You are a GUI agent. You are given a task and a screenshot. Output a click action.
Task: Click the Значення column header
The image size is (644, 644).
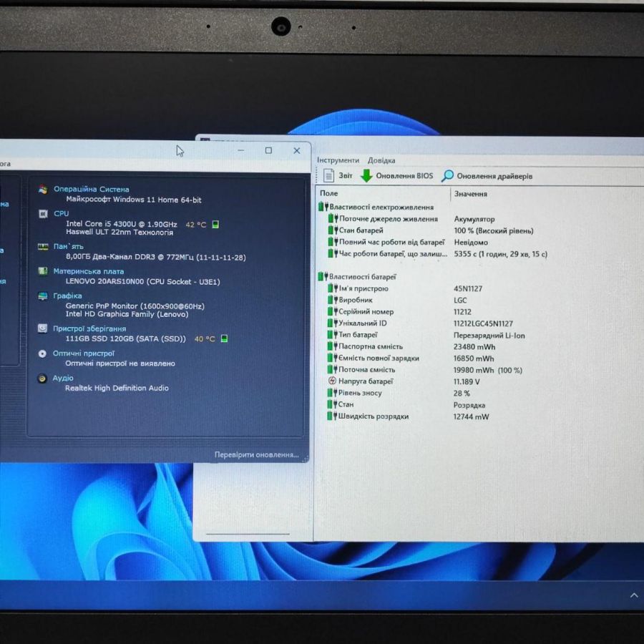point(471,194)
